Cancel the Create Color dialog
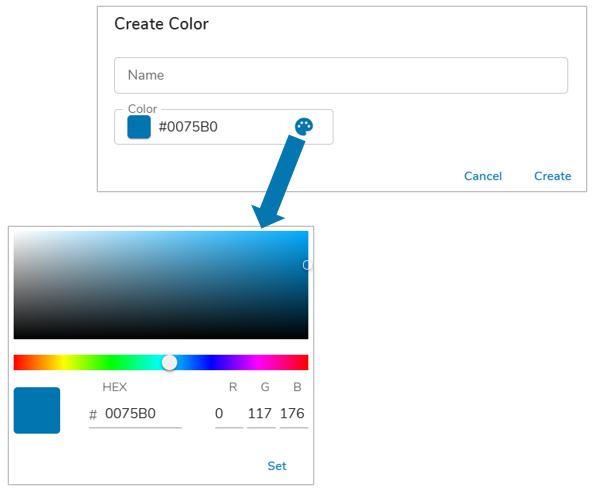 483,176
